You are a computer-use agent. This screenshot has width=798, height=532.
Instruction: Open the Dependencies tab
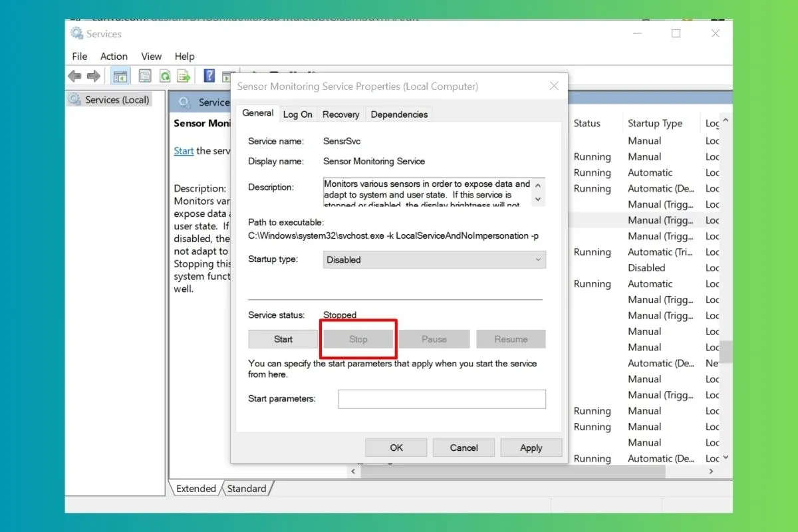tap(399, 114)
